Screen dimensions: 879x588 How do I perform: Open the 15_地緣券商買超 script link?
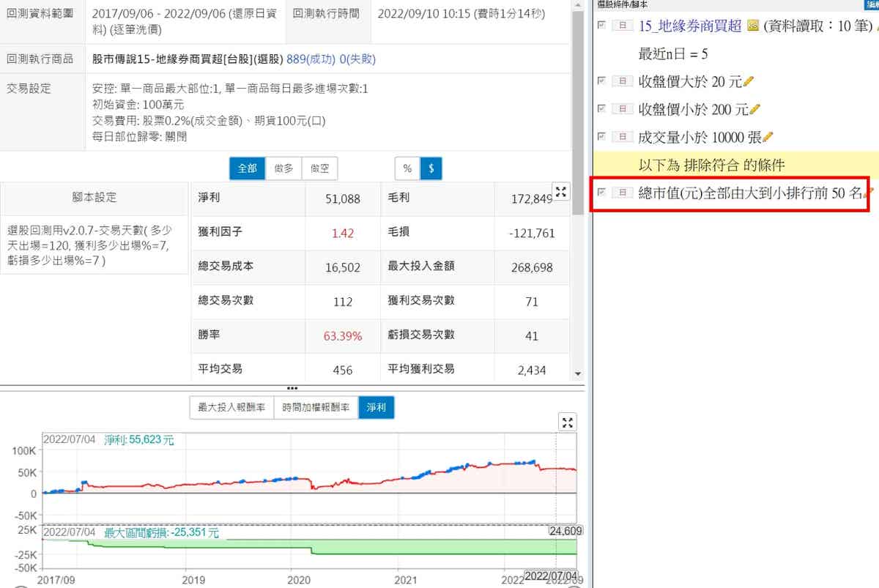690,26
